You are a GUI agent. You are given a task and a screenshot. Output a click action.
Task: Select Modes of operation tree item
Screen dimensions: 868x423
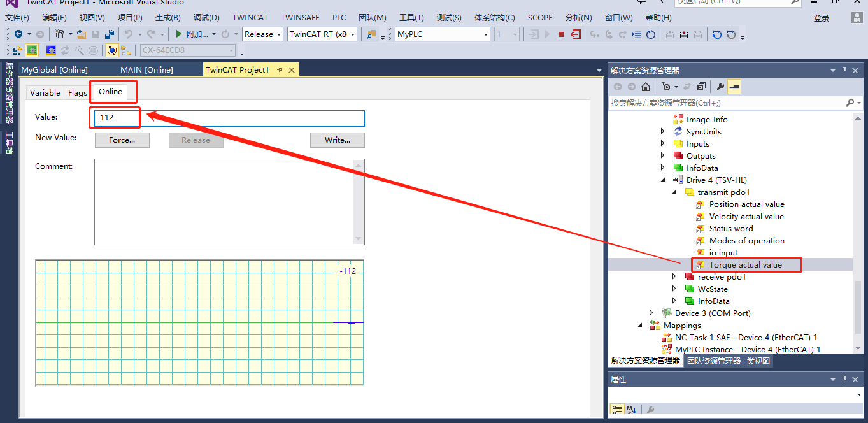coord(746,240)
